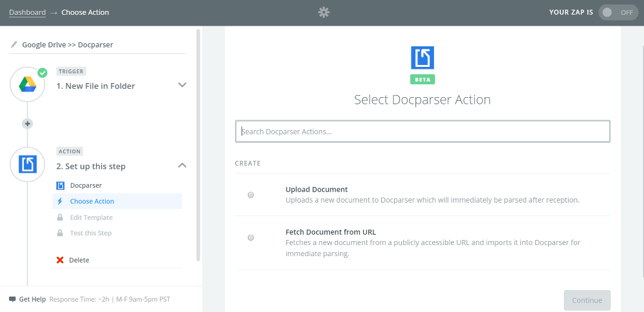Select the Upload Document radio button

(251, 195)
